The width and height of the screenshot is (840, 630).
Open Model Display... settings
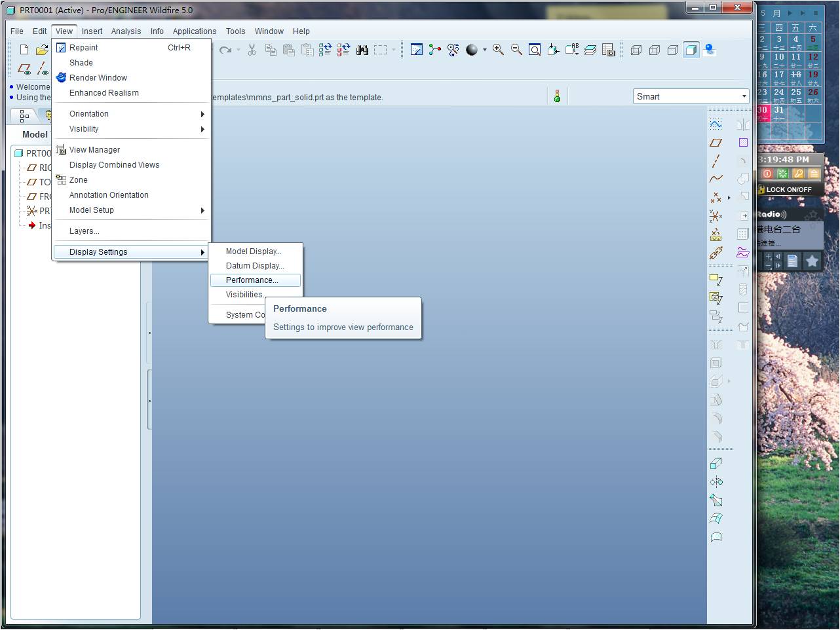pyautogui.click(x=256, y=251)
